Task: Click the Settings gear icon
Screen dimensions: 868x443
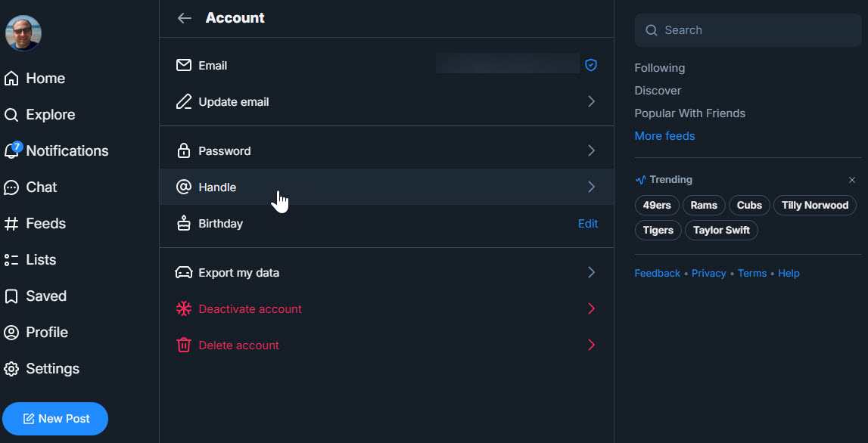Action: (x=11, y=369)
